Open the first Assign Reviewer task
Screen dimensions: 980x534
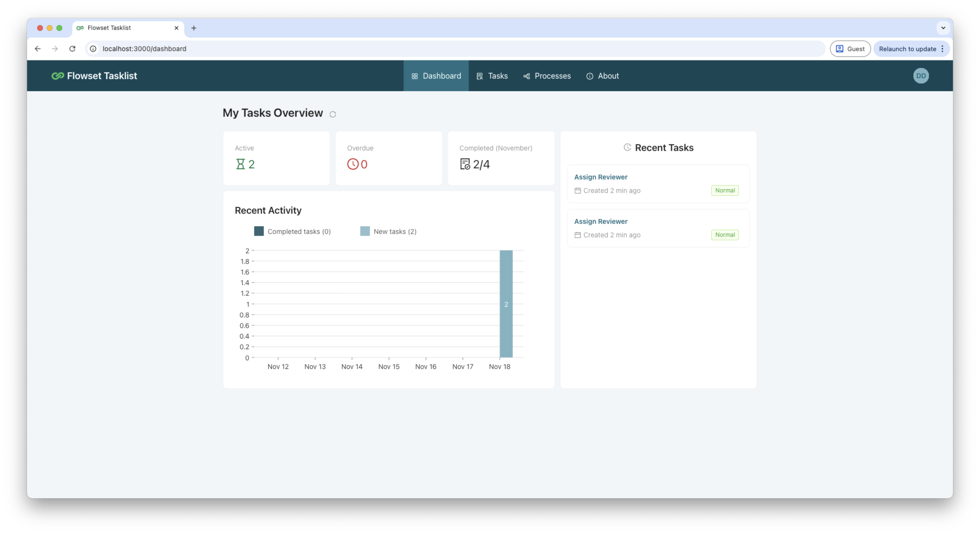(x=601, y=177)
